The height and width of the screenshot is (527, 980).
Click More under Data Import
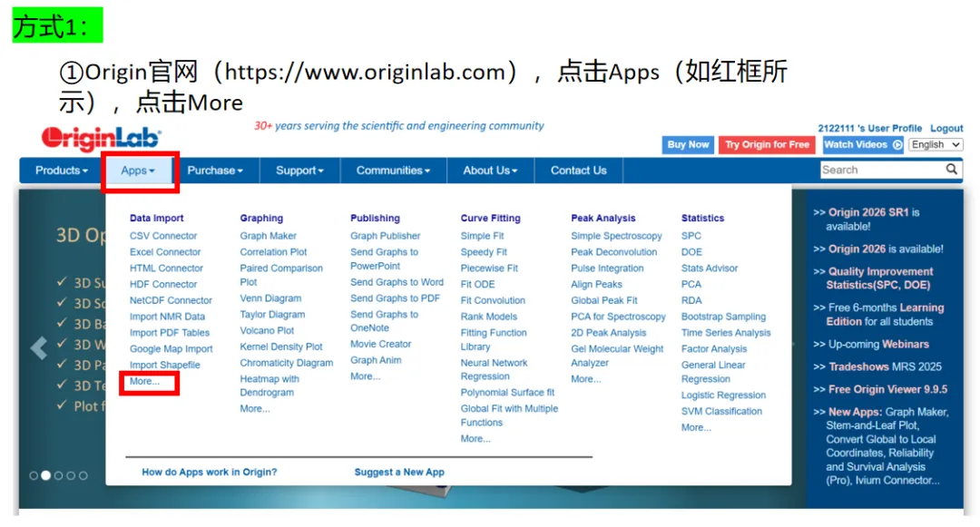(144, 381)
